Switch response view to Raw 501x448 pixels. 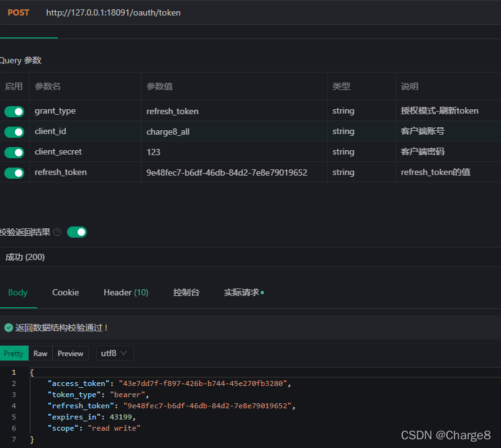click(40, 353)
